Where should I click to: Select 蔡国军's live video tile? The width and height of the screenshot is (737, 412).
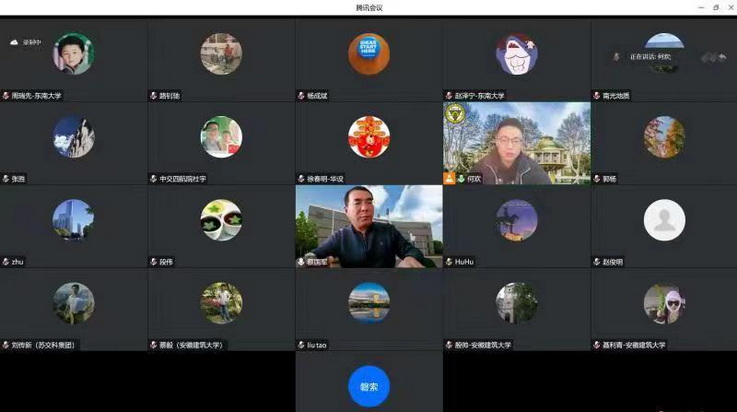click(368, 224)
